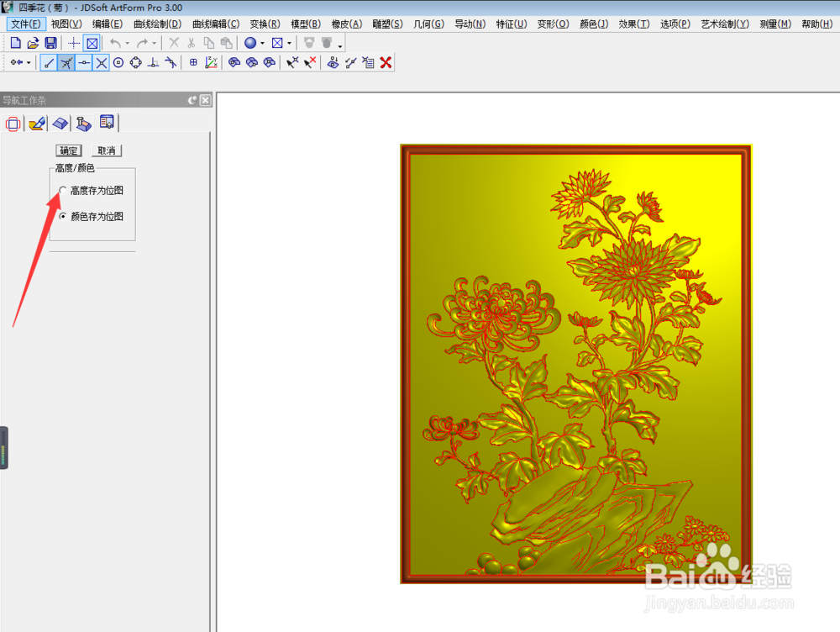Screen dimensions: 840x632
Task: Click the grey X delete icon
Action: [174, 43]
